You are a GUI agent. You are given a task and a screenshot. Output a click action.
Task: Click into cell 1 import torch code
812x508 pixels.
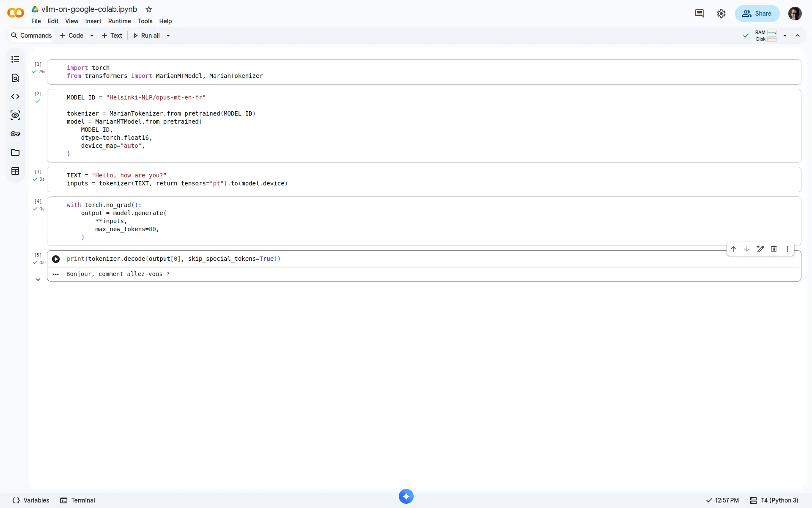tap(88, 68)
